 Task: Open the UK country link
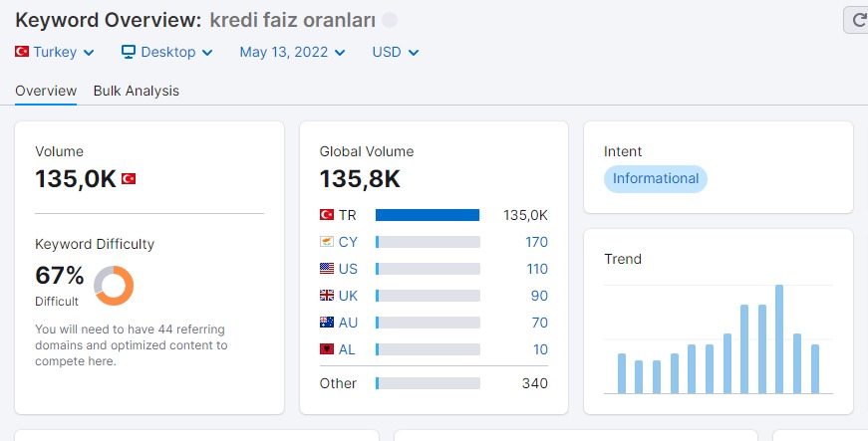[348, 296]
